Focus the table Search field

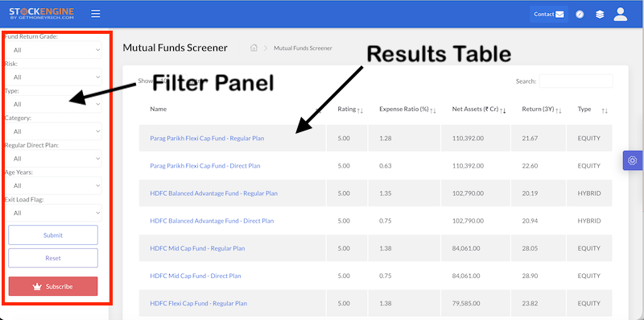[576, 81]
